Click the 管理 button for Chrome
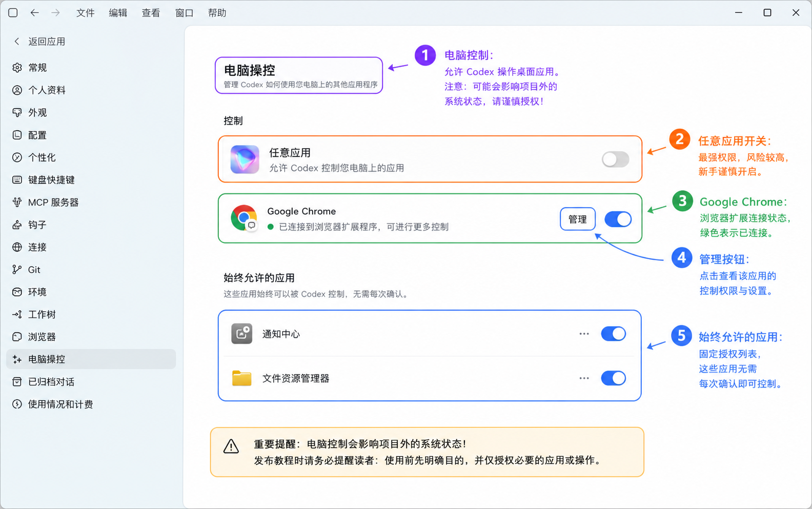This screenshot has height=509, width=812. tap(577, 219)
